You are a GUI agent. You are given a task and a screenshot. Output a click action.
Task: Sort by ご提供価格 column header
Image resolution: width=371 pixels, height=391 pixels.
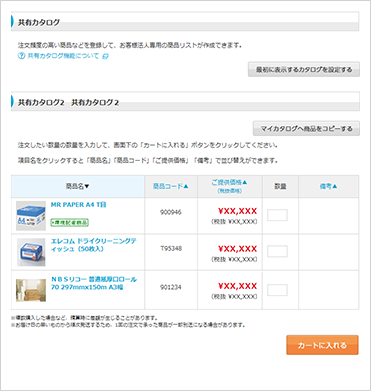[x=229, y=183]
